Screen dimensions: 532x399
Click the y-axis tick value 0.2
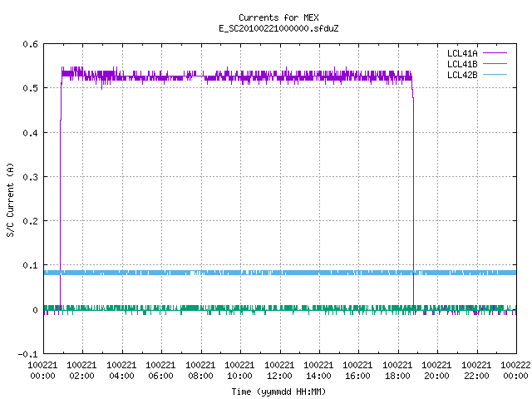pos(30,221)
